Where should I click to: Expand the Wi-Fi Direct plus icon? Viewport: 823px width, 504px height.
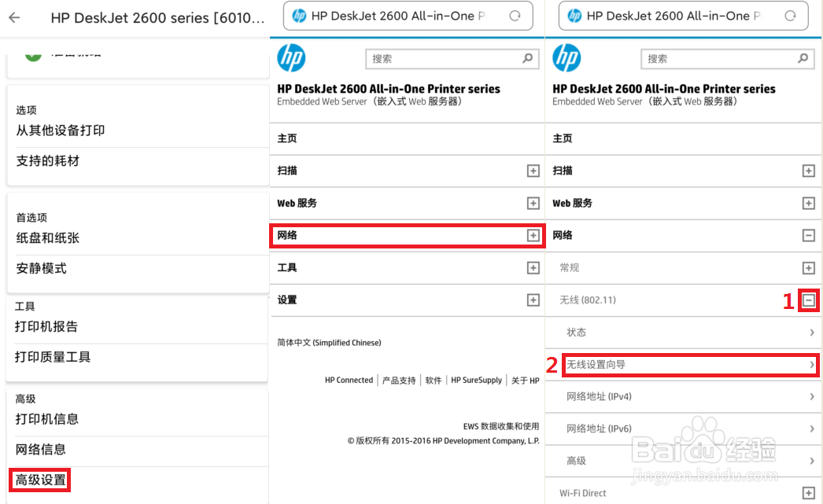pos(808,493)
